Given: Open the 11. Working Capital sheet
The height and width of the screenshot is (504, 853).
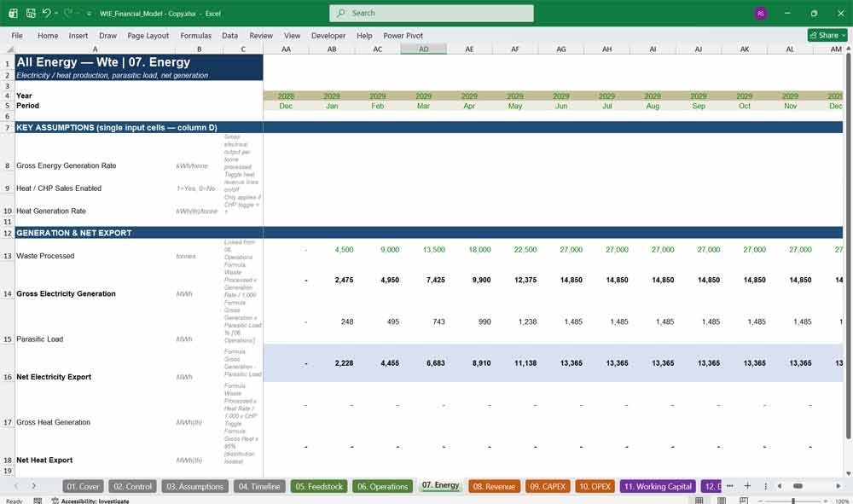Looking at the screenshot, I should [x=658, y=486].
